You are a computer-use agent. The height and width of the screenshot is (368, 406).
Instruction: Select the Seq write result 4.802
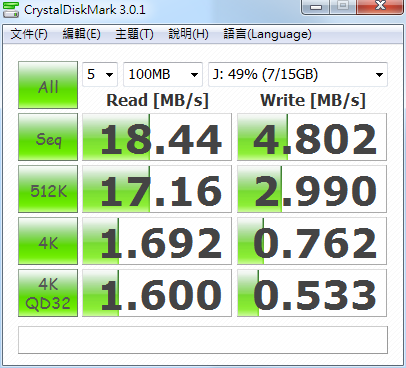[x=312, y=137]
